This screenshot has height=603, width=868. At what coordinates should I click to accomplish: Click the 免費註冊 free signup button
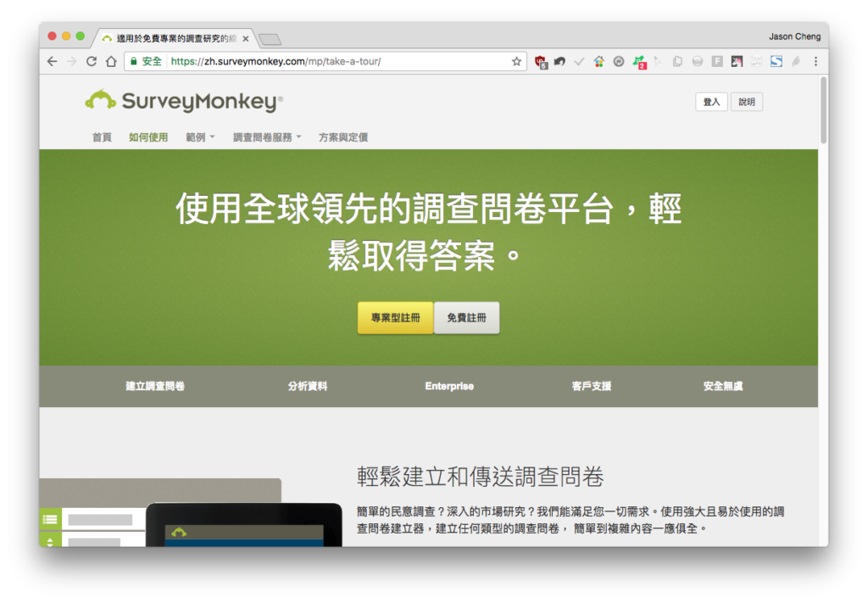[x=467, y=318]
